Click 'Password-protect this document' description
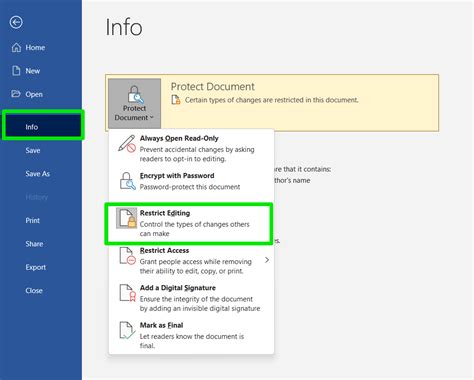The height and width of the screenshot is (380, 474). (190, 187)
